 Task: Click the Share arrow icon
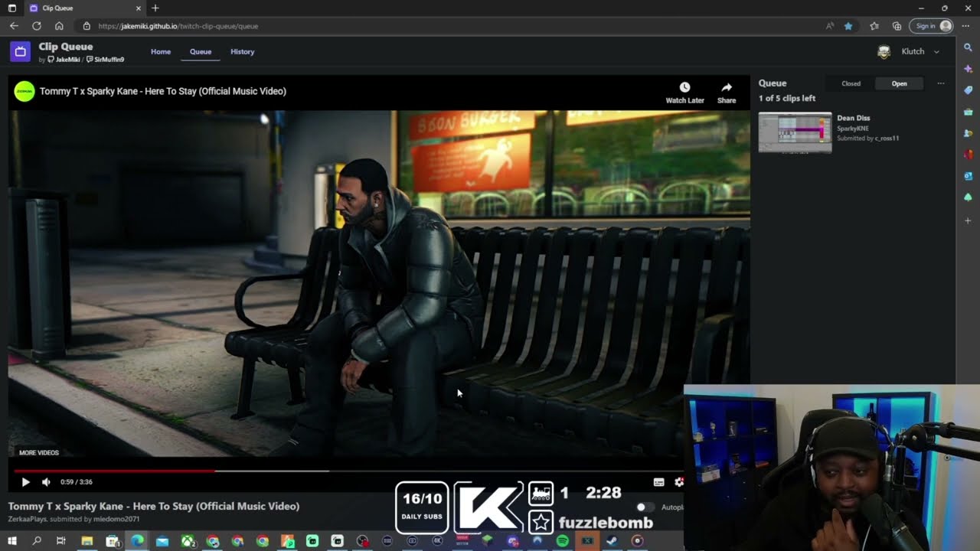pos(727,87)
